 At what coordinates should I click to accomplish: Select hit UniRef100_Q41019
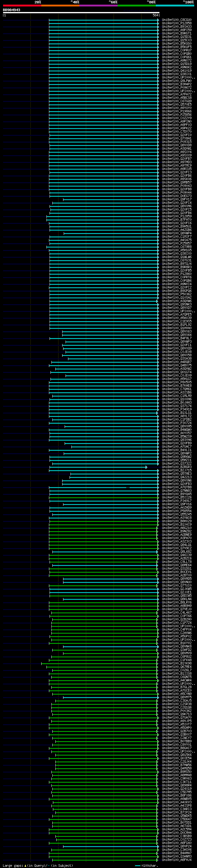click(176, 71)
